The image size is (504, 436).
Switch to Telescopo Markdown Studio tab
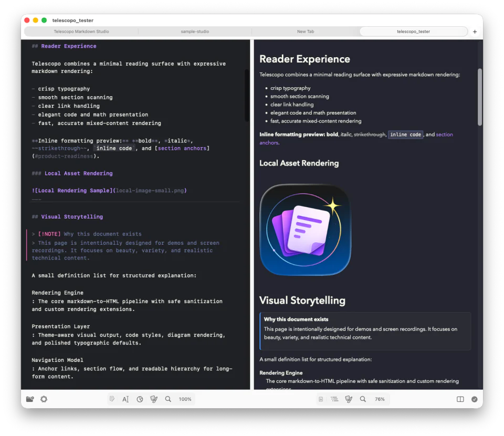coord(81,32)
